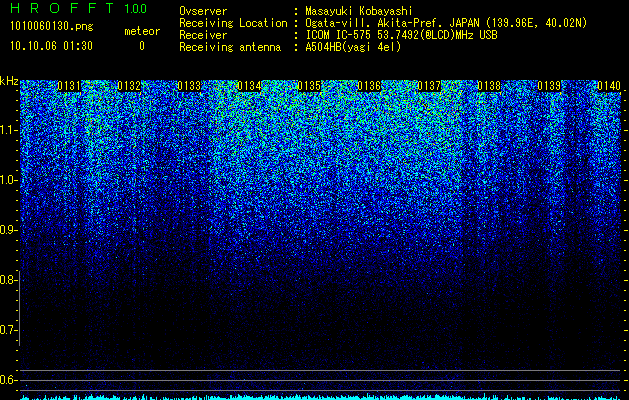The image size is (629, 400).
Task: Click the meteor count value 0
Action: (x=142, y=46)
